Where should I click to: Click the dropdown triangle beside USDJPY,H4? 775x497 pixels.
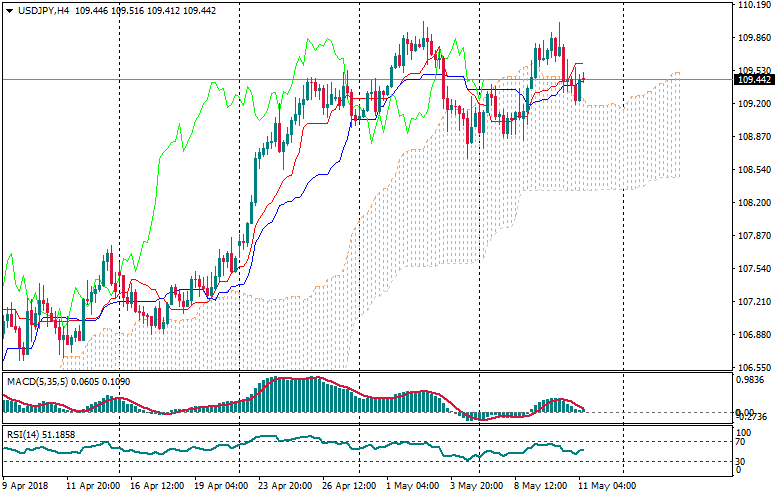pyautogui.click(x=9, y=10)
